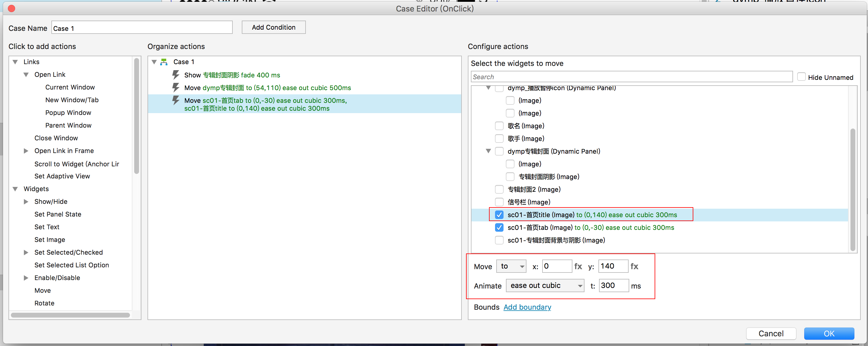Click actions list vertical scrollbar
Image resolution: width=868 pixels, height=346 pixels.
pos(137,116)
